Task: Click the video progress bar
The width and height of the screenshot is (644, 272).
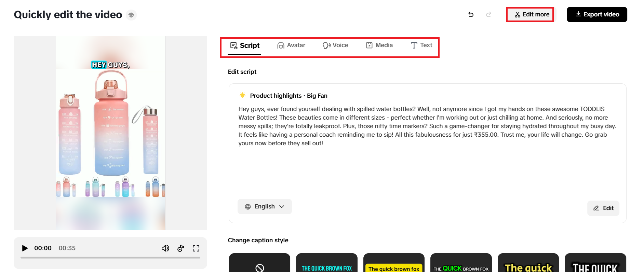Action: [x=110, y=258]
